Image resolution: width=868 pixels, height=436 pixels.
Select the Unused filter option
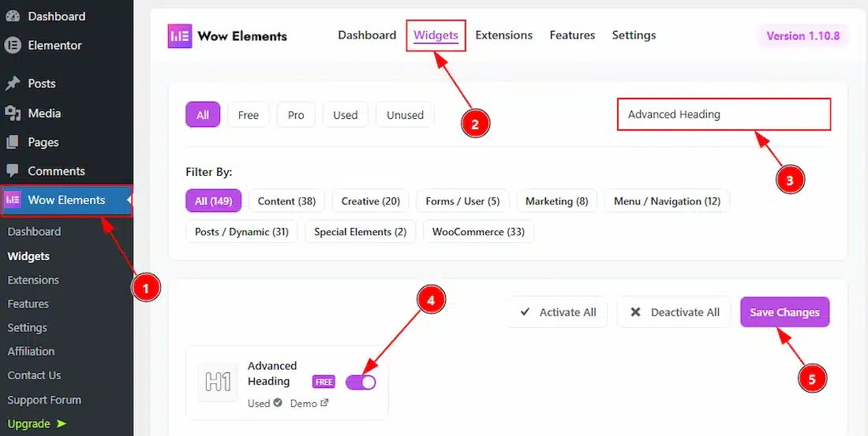click(x=405, y=115)
